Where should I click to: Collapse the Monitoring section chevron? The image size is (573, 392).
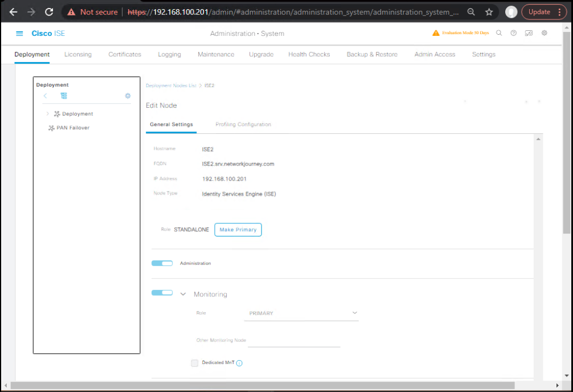(x=183, y=294)
